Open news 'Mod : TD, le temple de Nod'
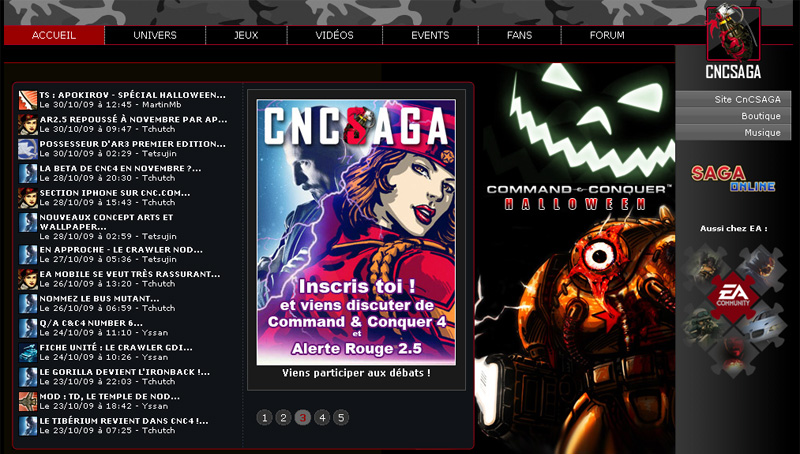Image resolution: width=800 pixels, height=454 pixels. pos(110,396)
